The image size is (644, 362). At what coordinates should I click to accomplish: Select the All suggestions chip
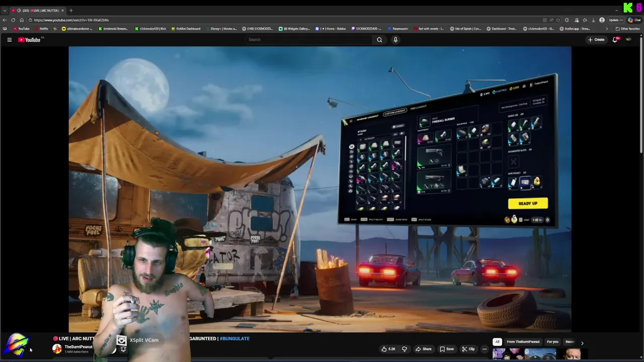497,342
